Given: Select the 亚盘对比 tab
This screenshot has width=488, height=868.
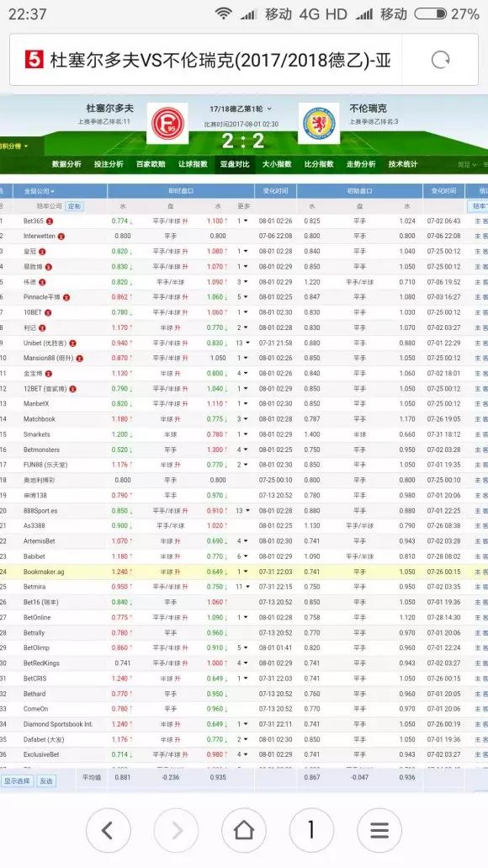Looking at the screenshot, I should (x=235, y=164).
